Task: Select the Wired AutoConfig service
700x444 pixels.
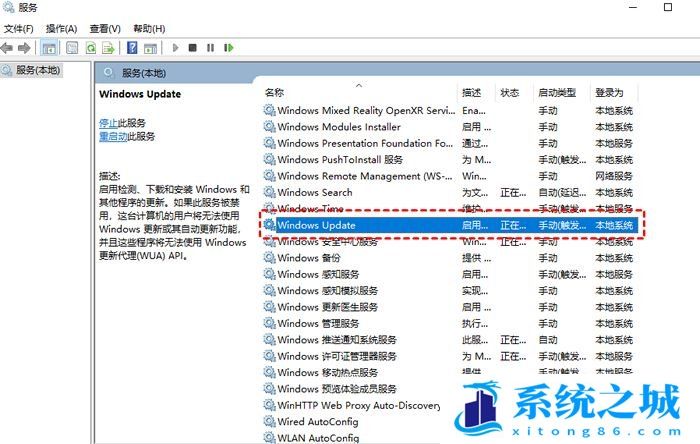Action: point(317,422)
